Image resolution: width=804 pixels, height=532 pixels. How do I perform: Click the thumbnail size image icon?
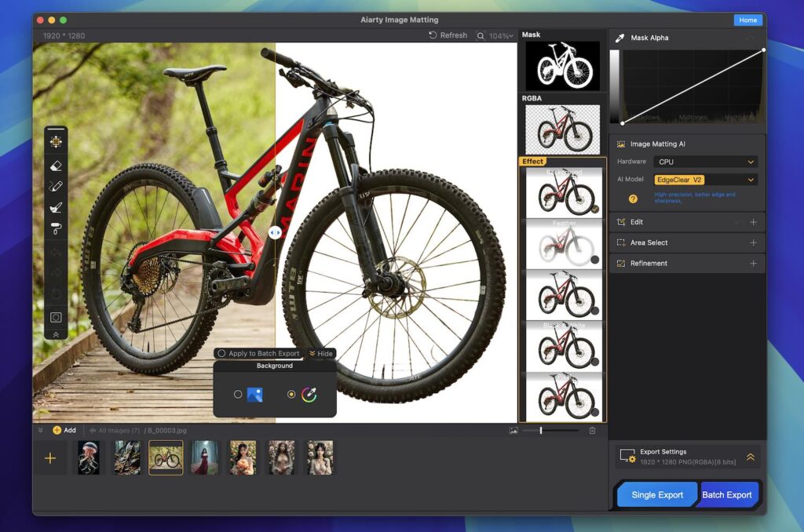coord(513,431)
